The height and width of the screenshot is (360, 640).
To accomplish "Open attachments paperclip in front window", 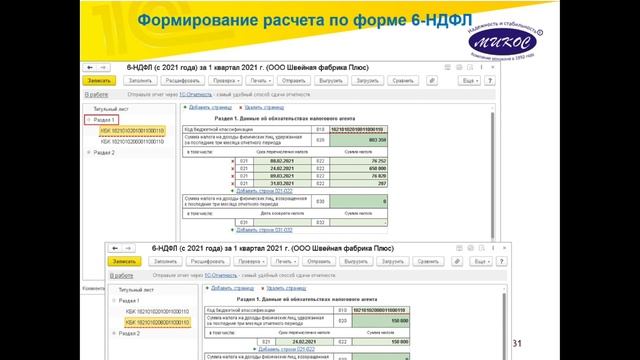I will 457,261.
